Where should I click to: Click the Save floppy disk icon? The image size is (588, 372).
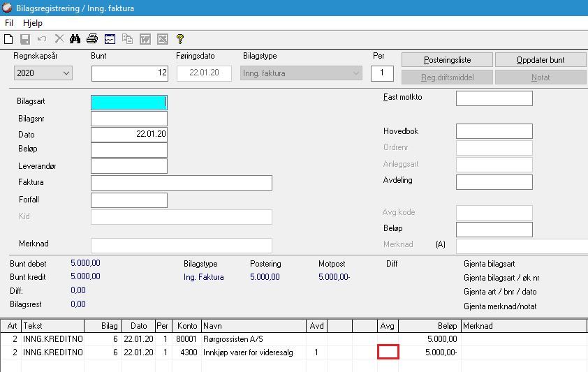tap(25, 39)
